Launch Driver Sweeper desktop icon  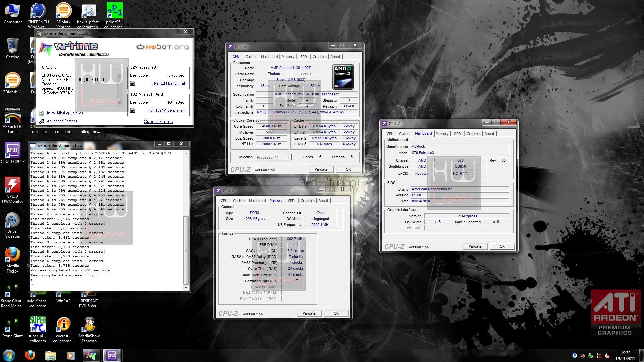[12, 225]
